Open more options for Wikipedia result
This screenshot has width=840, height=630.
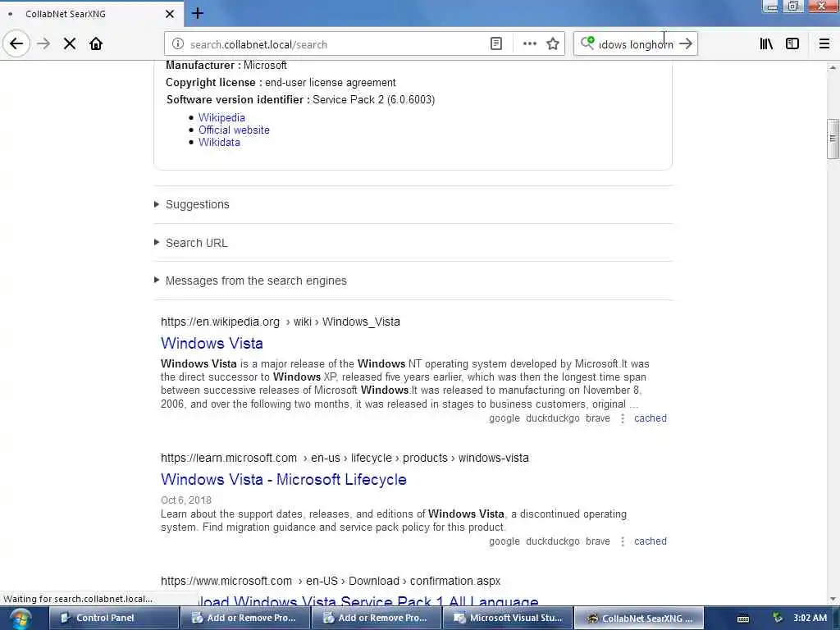point(623,418)
